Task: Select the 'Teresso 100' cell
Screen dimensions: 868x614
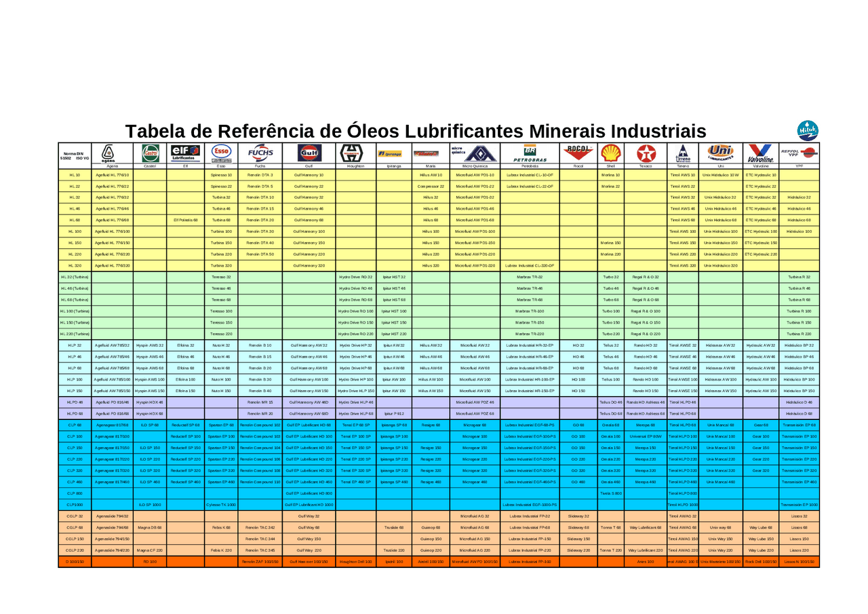Action: point(220,311)
